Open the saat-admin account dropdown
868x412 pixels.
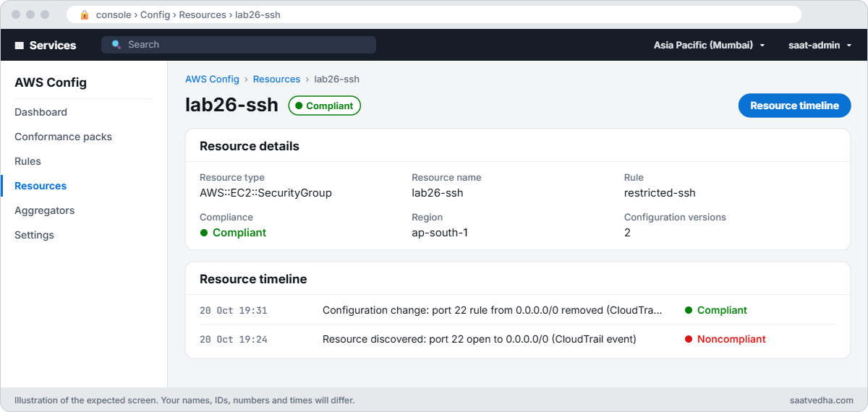point(820,45)
